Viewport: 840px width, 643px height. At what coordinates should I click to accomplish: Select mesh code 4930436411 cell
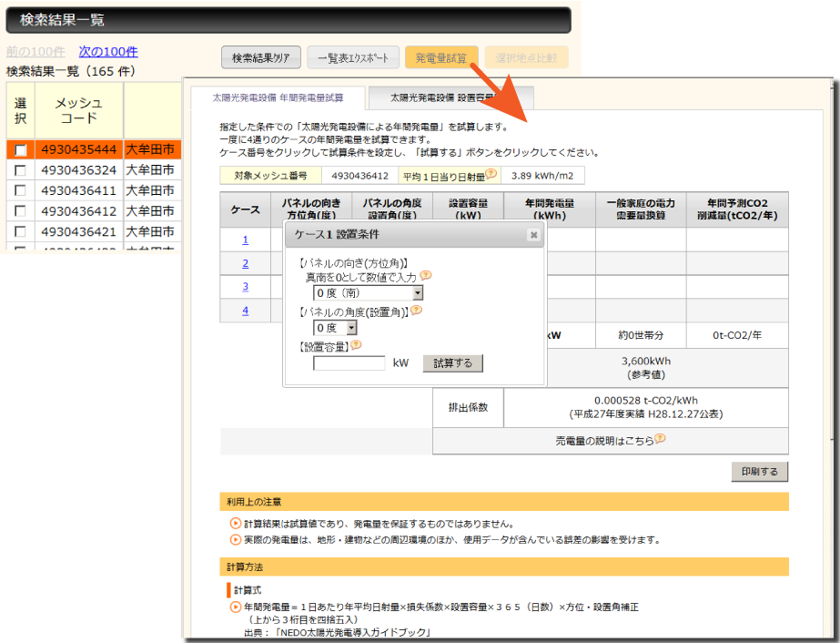click(79, 190)
